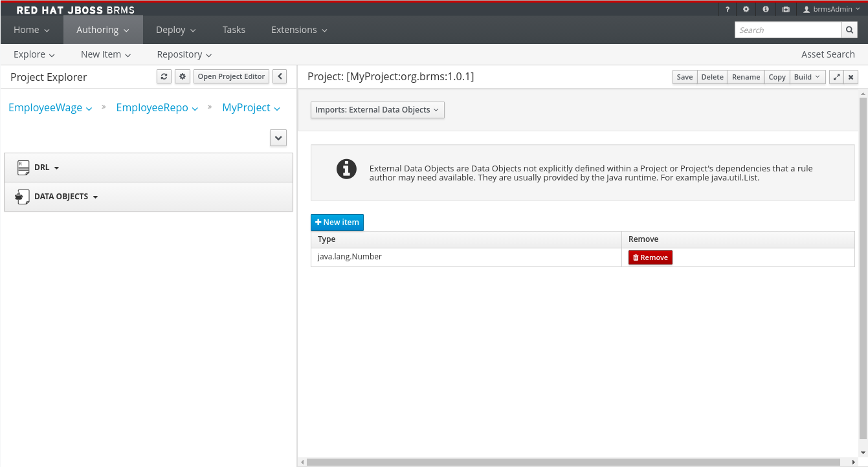Viewport: 868px width, 467px height.
Task: Click the information circle icon
Action: tap(346, 169)
